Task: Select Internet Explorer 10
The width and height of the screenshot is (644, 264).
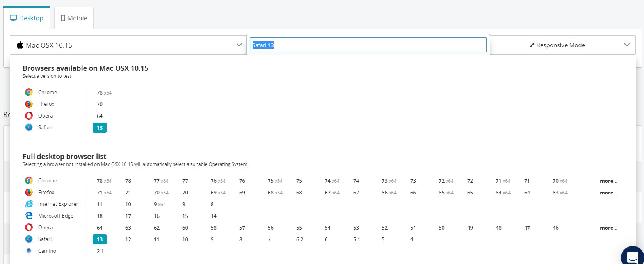Action: [128, 204]
